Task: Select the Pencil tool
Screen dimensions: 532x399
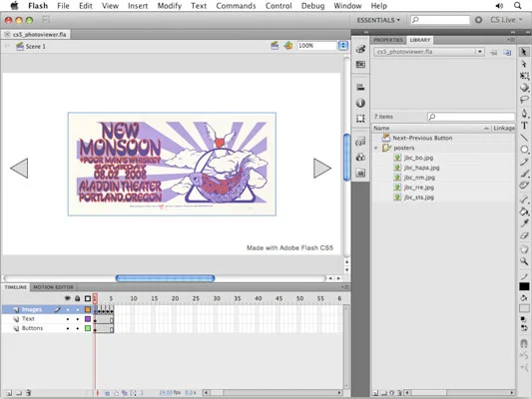Action: click(x=524, y=162)
